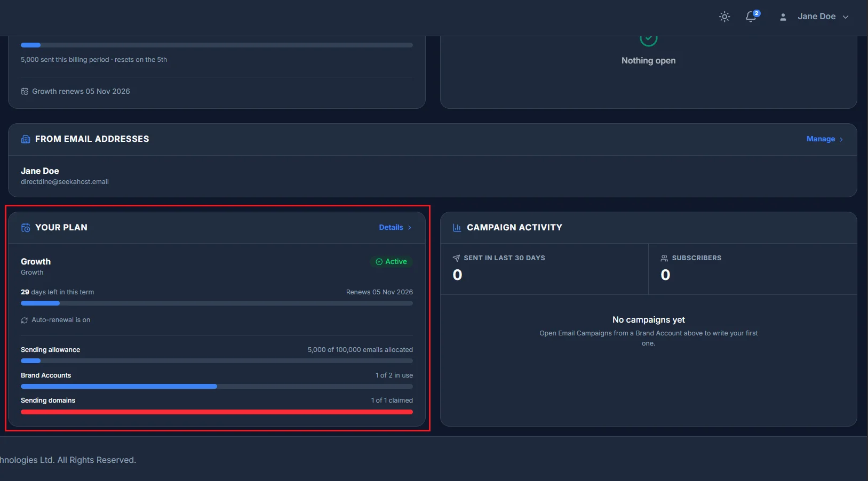Image resolution: width=868 pixels, height=481 pixels.
Task: Click the paper plane sent icon
Action: [x=456, y=258]
